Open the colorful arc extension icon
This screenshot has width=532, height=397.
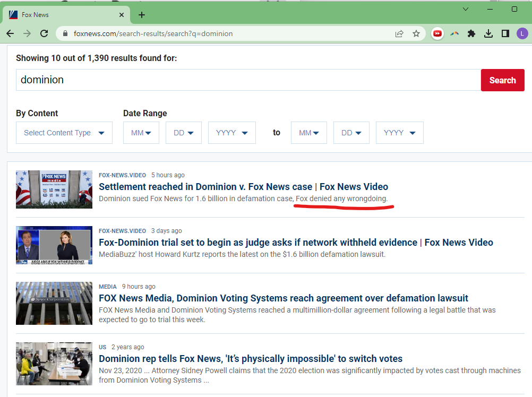[454, 33]
